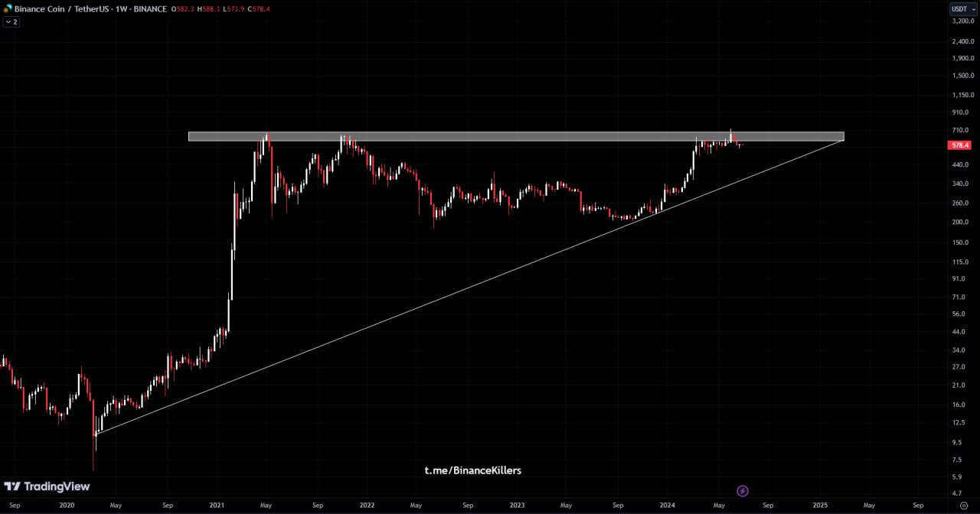Click the 2020 label on time axis
This screenshot has width=980, height=514.
(x=67, y=506)
